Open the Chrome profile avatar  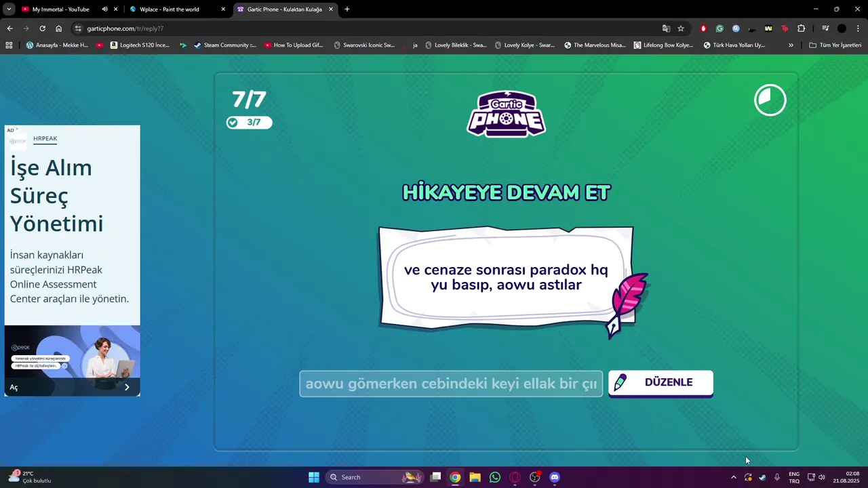[x=842, y=28]
